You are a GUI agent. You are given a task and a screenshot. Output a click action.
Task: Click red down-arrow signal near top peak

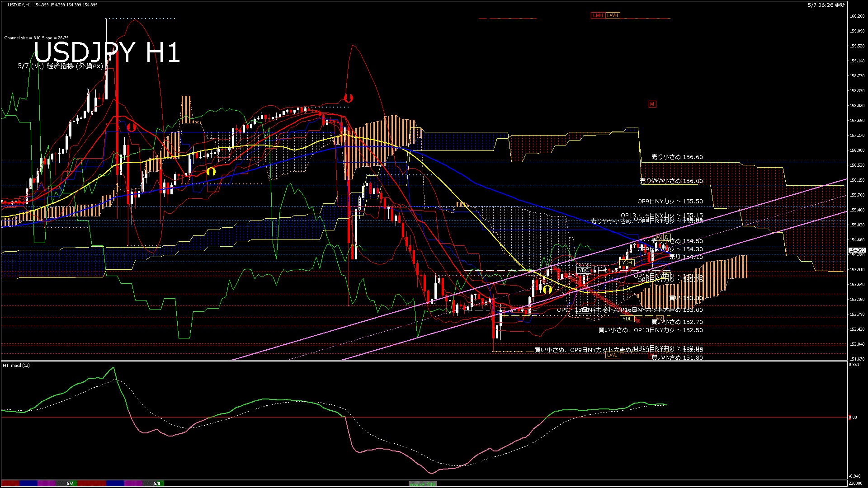click(348, 97)
